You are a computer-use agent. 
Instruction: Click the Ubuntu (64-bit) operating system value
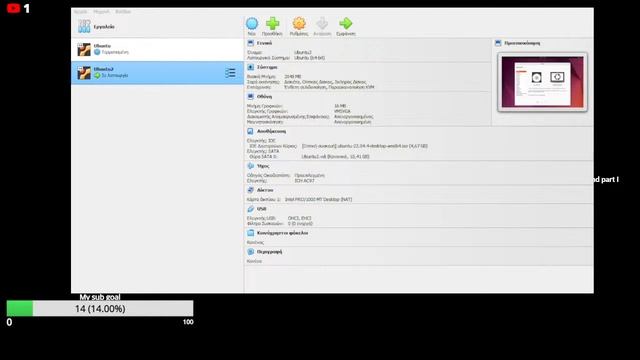pos(309,58)
